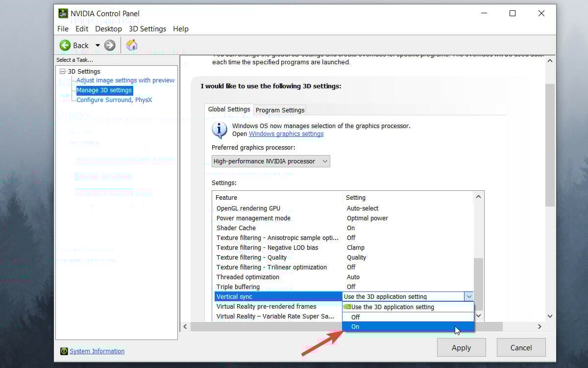The image size is (588, 368).
Task: Select the Shader Cache row
Action: 344,228
